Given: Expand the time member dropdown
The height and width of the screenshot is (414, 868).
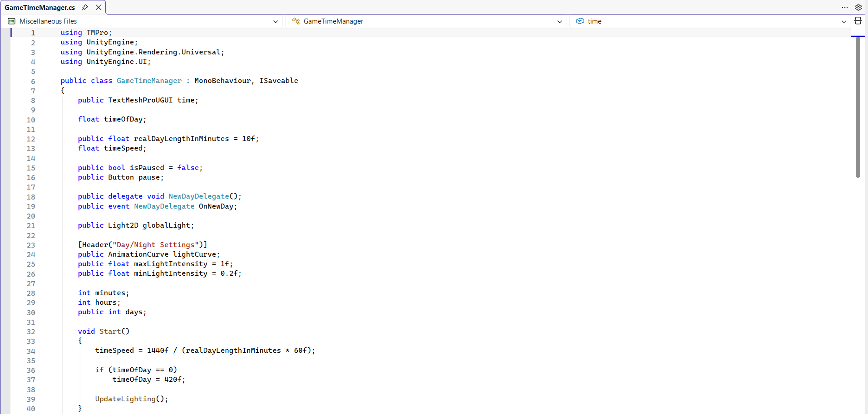Looking at the screenshot, I should click(844, 21).
